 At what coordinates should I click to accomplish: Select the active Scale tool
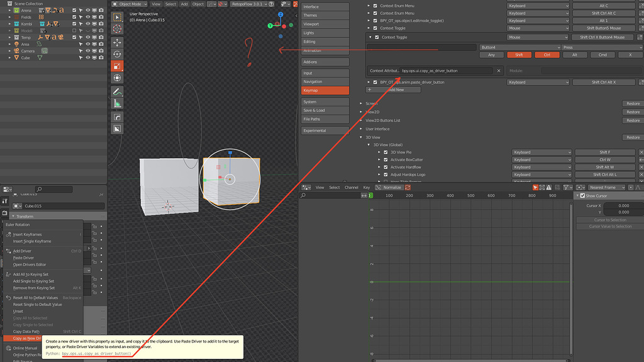tap(118, 66)
